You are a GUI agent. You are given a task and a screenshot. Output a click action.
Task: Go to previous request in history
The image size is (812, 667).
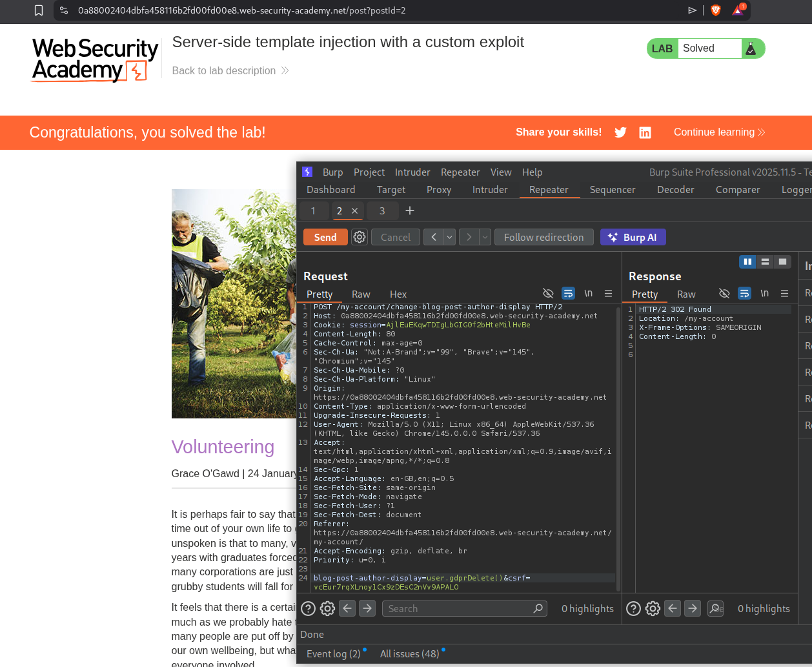pyautogui.click(x=434, y=237)
